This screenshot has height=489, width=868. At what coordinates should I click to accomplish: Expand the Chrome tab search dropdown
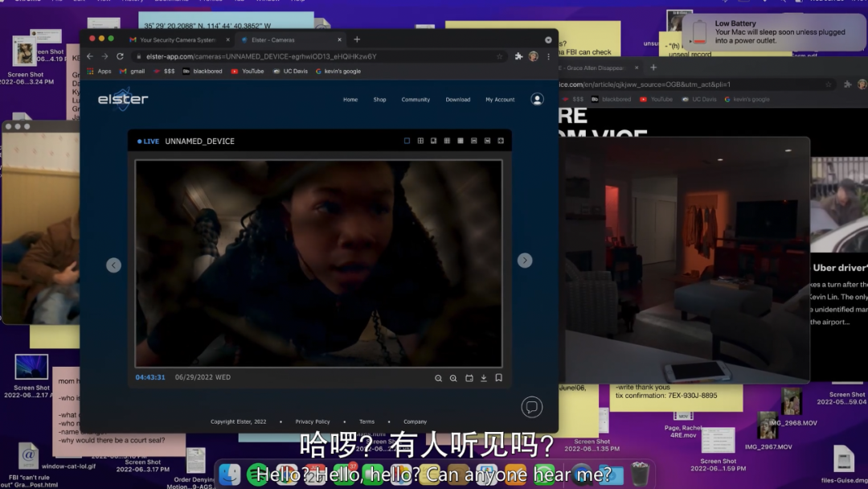548,40
